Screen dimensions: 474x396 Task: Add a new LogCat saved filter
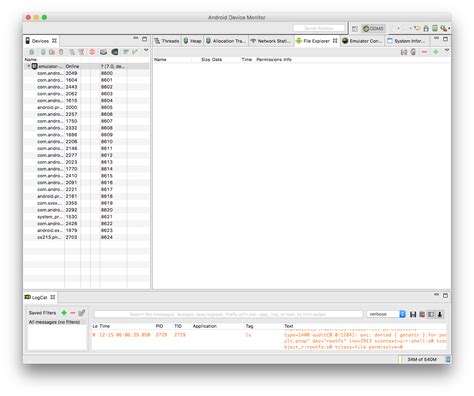pyautogui.click(x=64, y=313)
